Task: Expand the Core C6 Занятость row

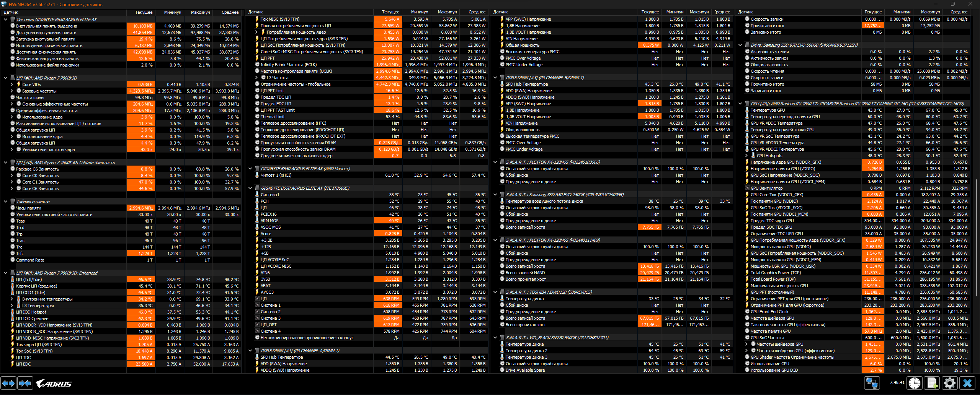Action: point(11,189)
